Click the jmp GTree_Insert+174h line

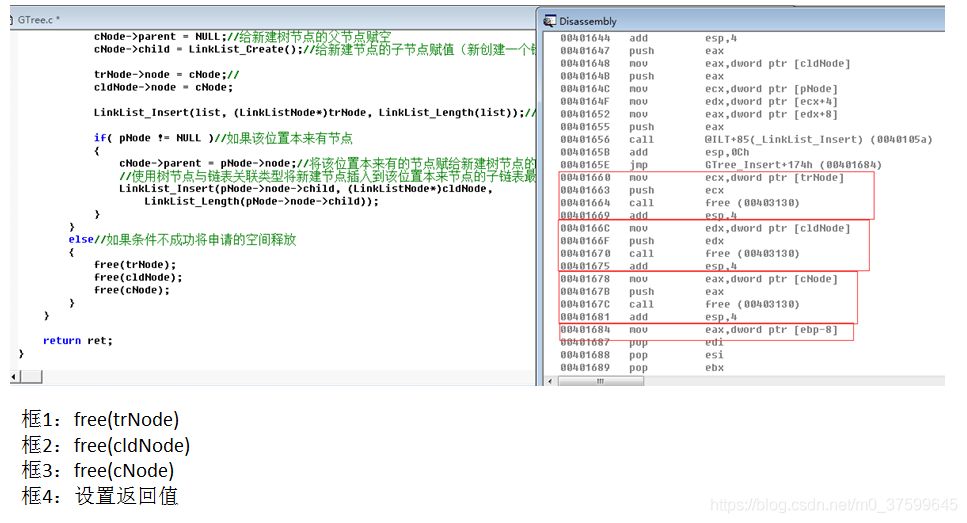click(x=721, y=165)
